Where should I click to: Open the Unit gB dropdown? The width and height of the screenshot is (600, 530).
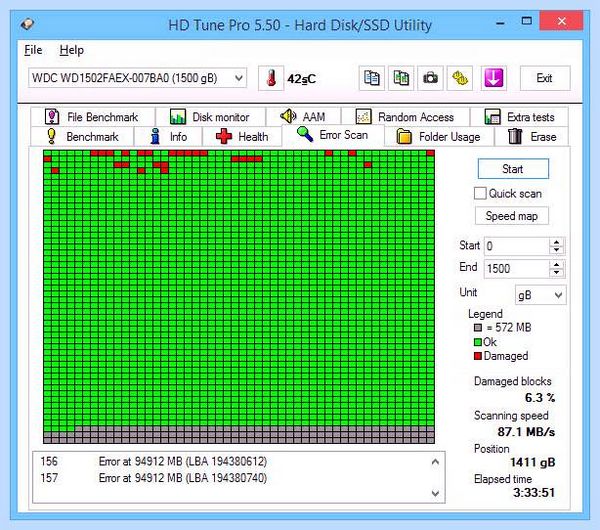(540, 295)
